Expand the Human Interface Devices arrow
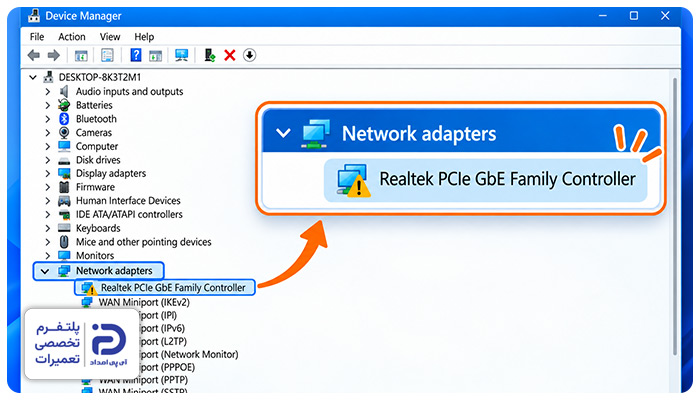This screenshot has width=700, height=400. 47,201
